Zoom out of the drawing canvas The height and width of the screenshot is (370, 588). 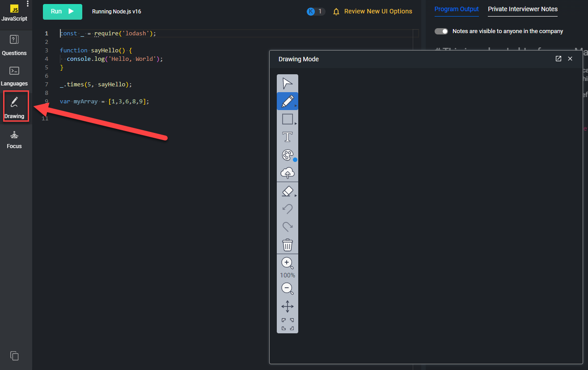pos(288,289)
